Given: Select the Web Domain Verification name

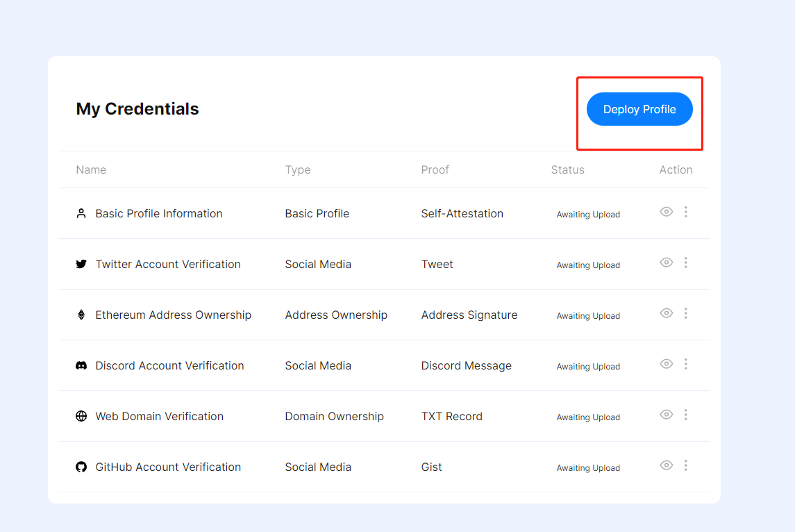Looking at the screenshot, I should (x=159, y=417).
